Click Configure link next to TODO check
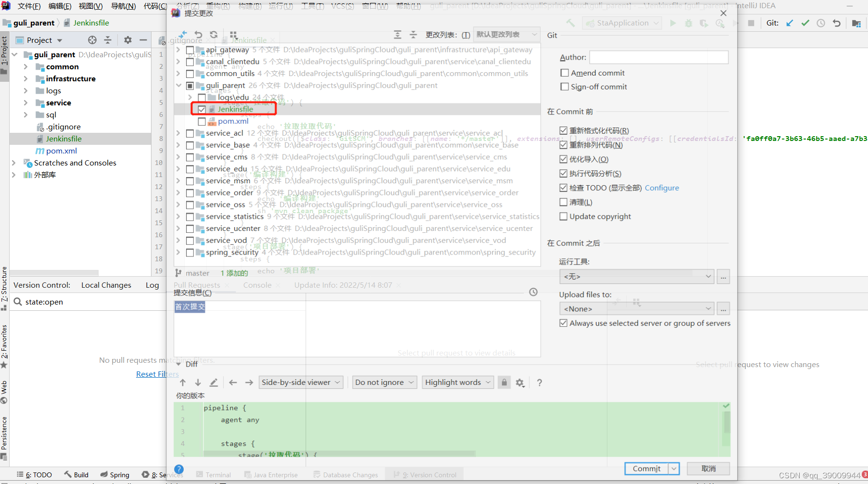 pyautogui.click(x=662, y=188)
